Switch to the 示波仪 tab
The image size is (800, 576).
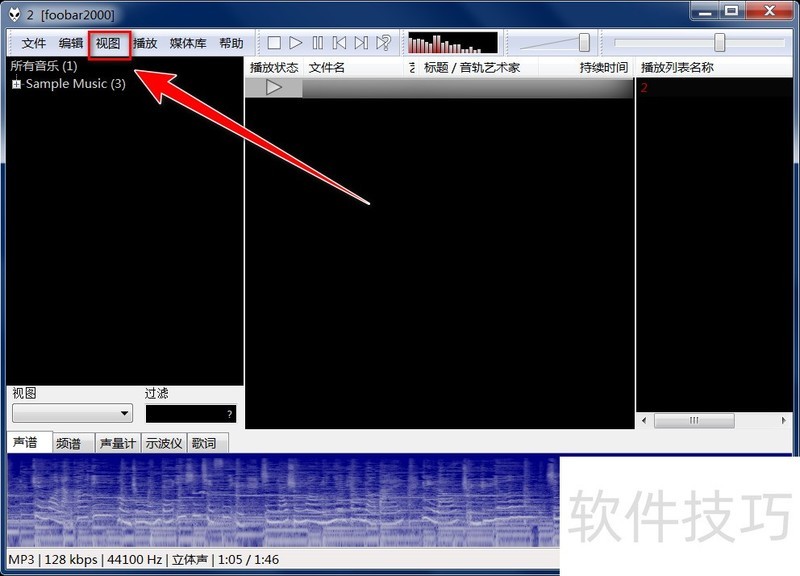(163, 443)
